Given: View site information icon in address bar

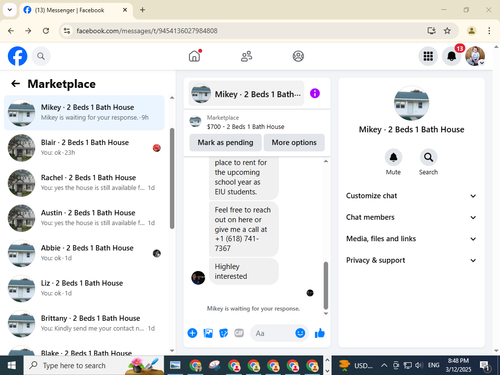Looking at the screenshot, I should pos(67,31).
